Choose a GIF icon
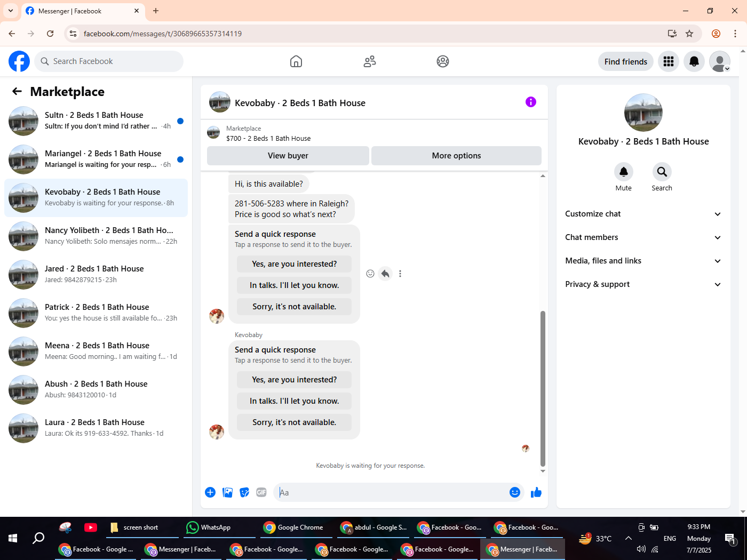747x560 pixels. pyautogui.click(x=261, y=492)
